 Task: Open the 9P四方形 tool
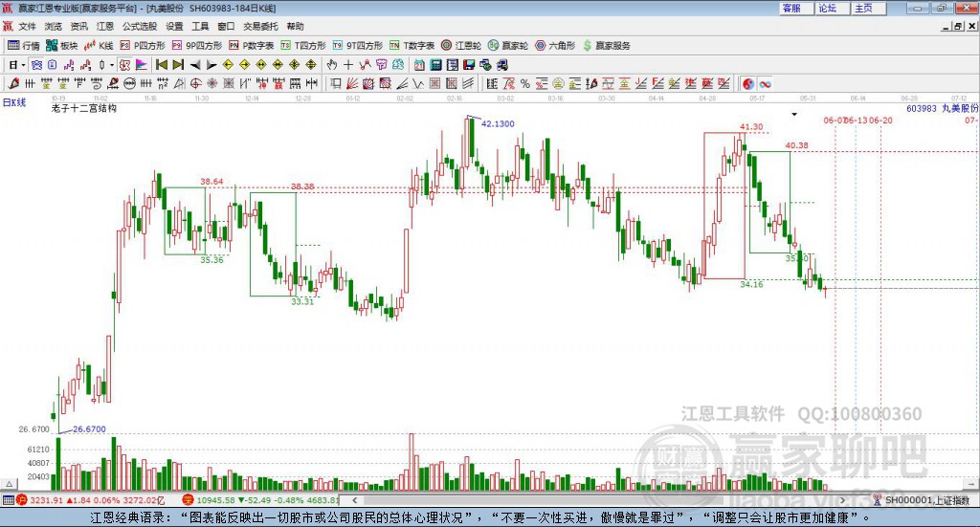pyautogui.click(x=197, y=46)
